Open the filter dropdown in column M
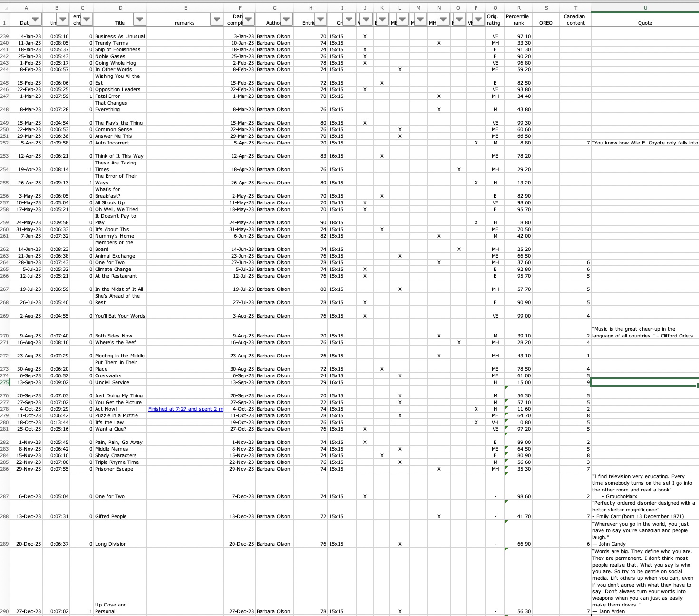 click(x=420, y=19)
